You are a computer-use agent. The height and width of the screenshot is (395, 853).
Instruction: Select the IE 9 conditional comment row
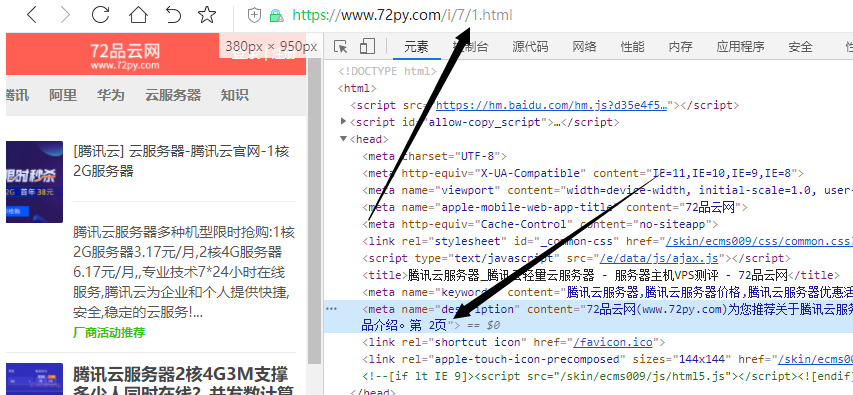click(608, 376)
